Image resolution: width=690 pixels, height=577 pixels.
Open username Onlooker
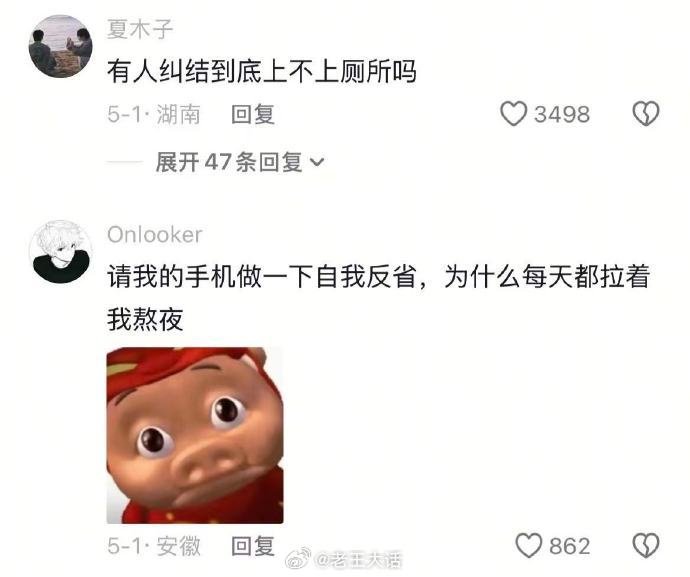pos(155,235)
